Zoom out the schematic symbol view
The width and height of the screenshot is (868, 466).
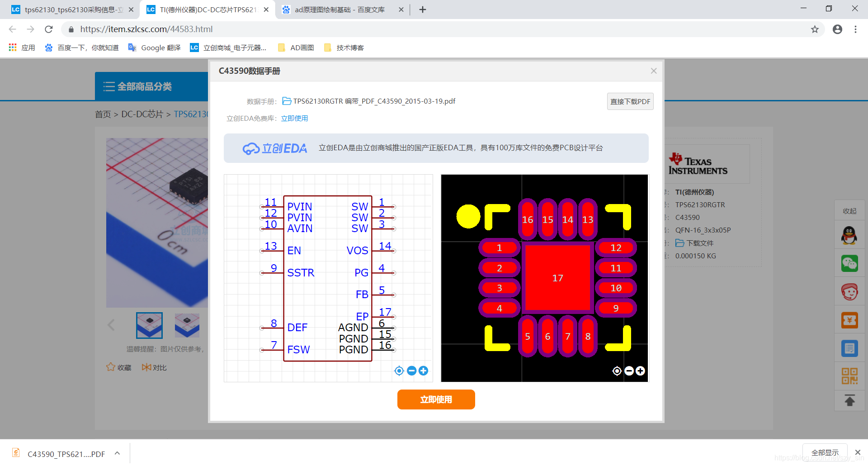411,371
